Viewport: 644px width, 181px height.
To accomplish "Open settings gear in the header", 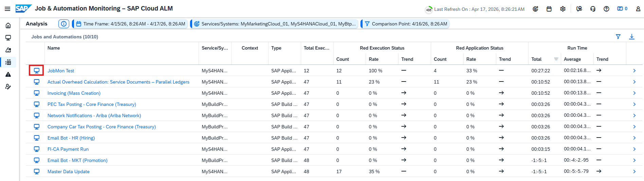I will point(563,9).
